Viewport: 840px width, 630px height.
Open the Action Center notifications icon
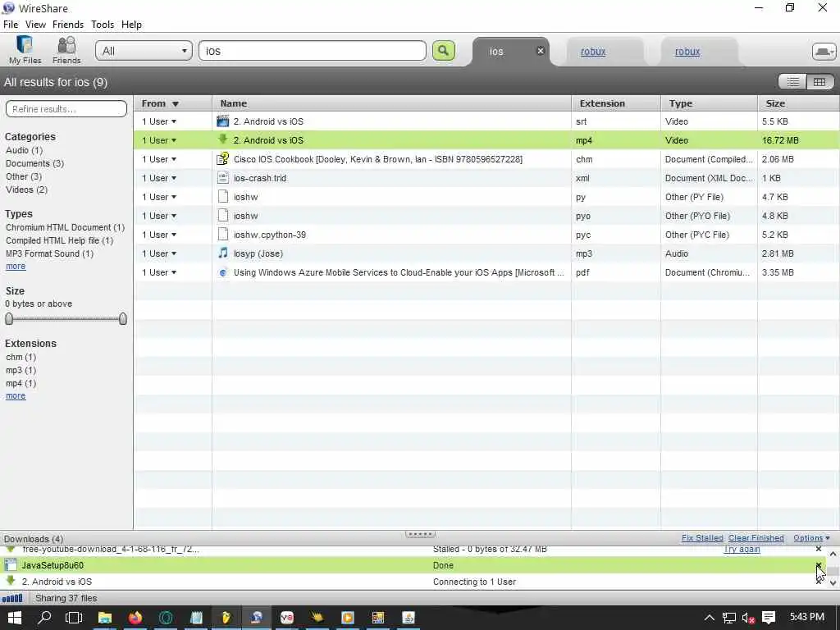pos(768,618)
